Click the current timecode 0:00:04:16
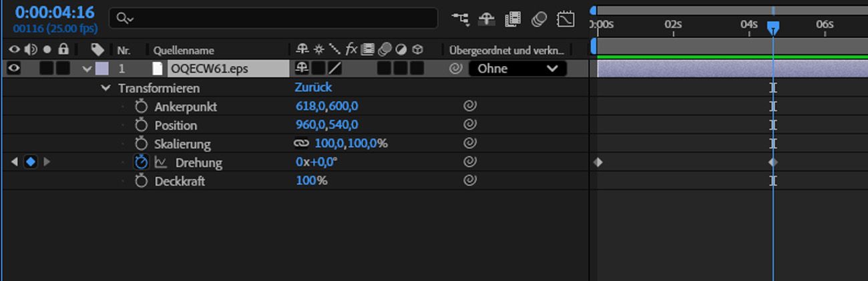 (55, 13)
